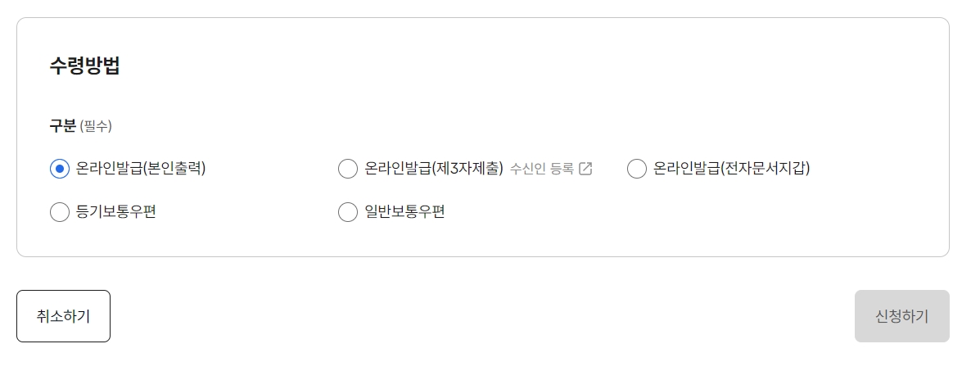Viewport: 980px width, 371px height.
Task: Click the 일반보통우편 label text
Action: (404, 211)
